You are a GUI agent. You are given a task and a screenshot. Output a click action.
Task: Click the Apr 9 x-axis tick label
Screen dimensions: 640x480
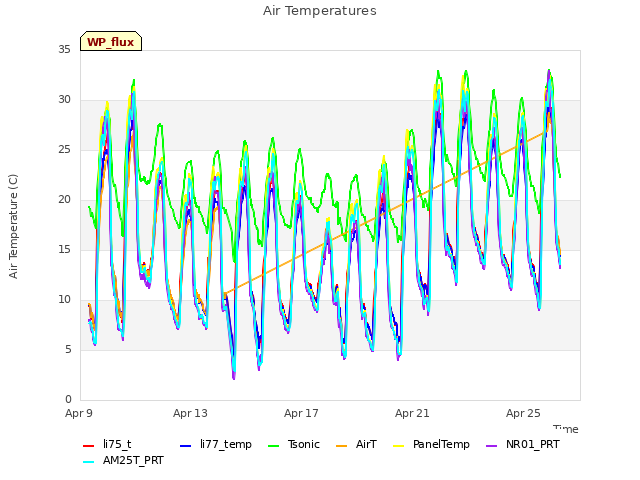point(79,413)
